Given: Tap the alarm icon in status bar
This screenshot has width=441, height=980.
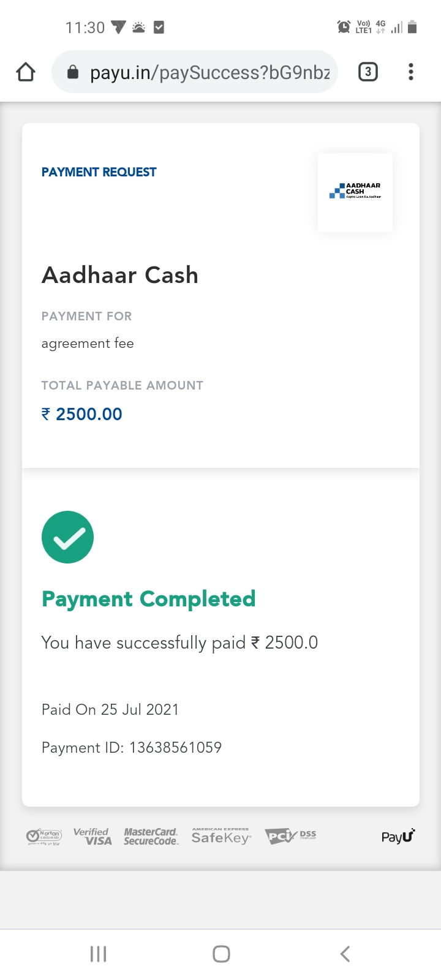Looking at the screenshot, I should (x=344, y=27).
